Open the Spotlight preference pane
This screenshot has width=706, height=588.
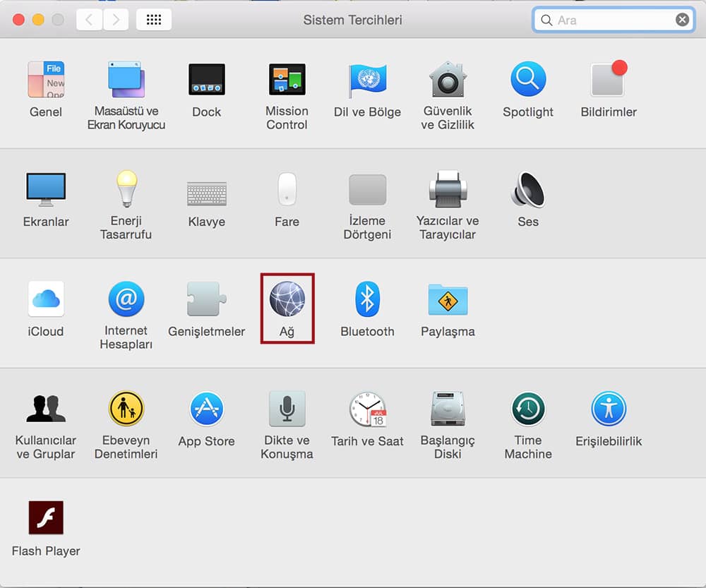[x=528, y=80]
